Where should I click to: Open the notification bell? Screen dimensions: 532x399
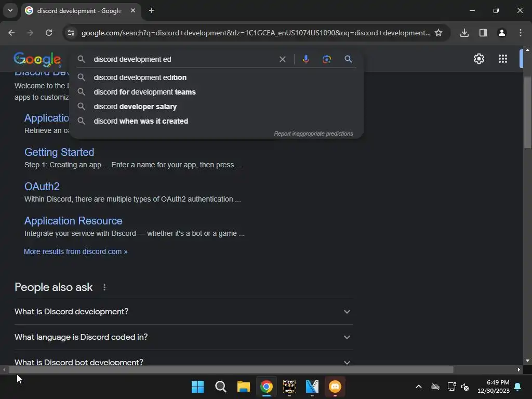coord(518,387)
